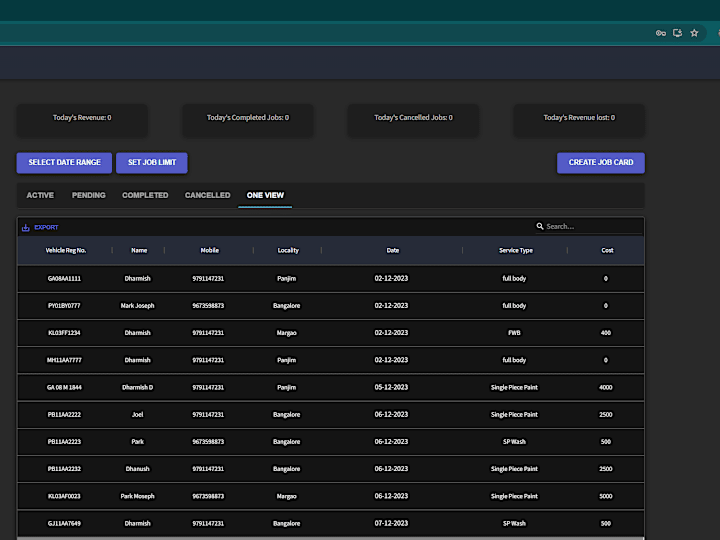Click the search magnifier icon
Screen dimensions: 720x540
coord(540,226)
